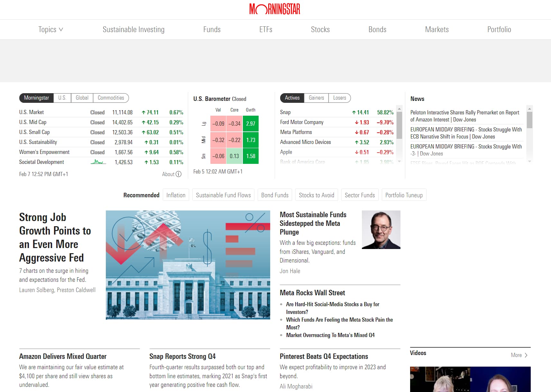Image resolution: width=551 pixels, height=392 pixels.
Task: Switch to the U.S. index tab
Action: coord(62,98)
